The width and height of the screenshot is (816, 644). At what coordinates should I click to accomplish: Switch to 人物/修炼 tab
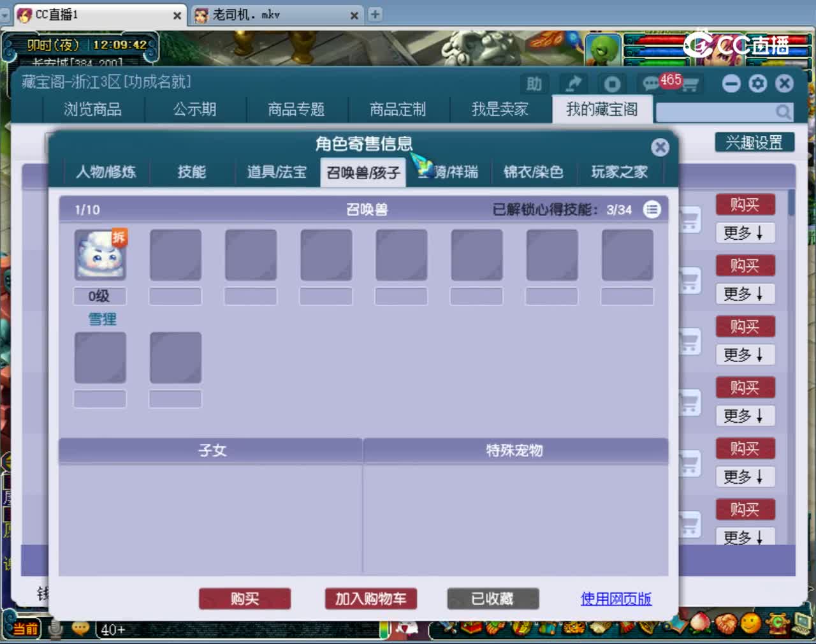pyautogui.click(x=106, y=172)
